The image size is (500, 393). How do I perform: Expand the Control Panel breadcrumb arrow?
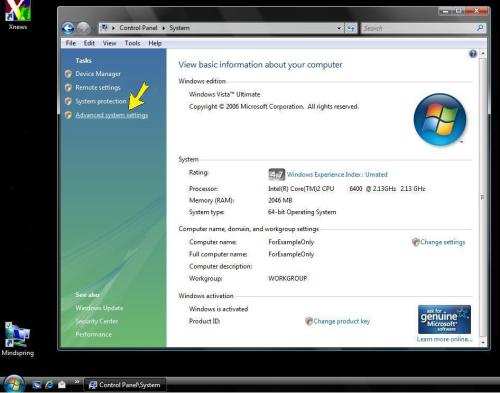pos(164,28)
